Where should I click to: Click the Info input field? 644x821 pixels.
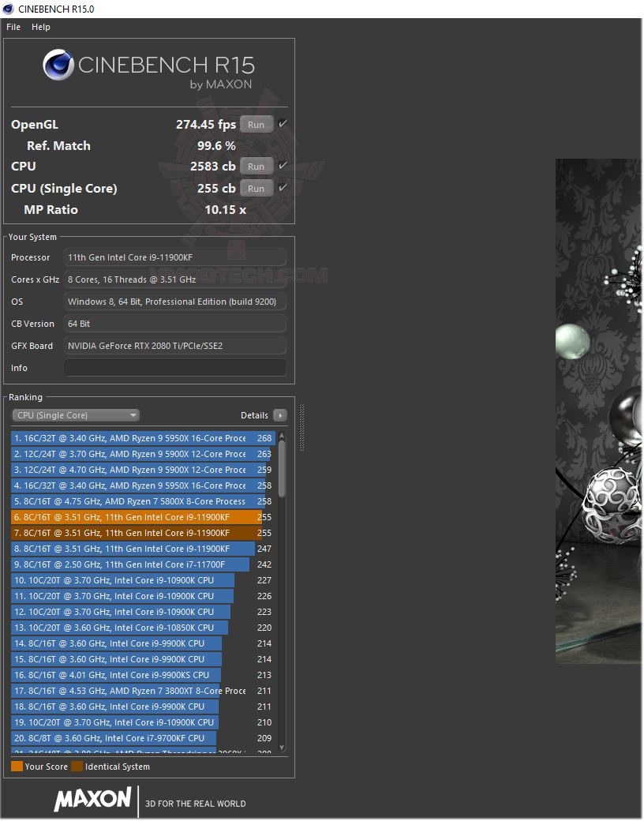(x=175, y=368)
